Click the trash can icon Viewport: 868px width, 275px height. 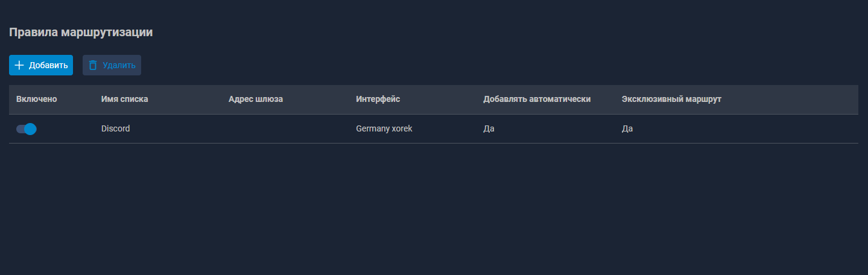[x=93, y=65]
